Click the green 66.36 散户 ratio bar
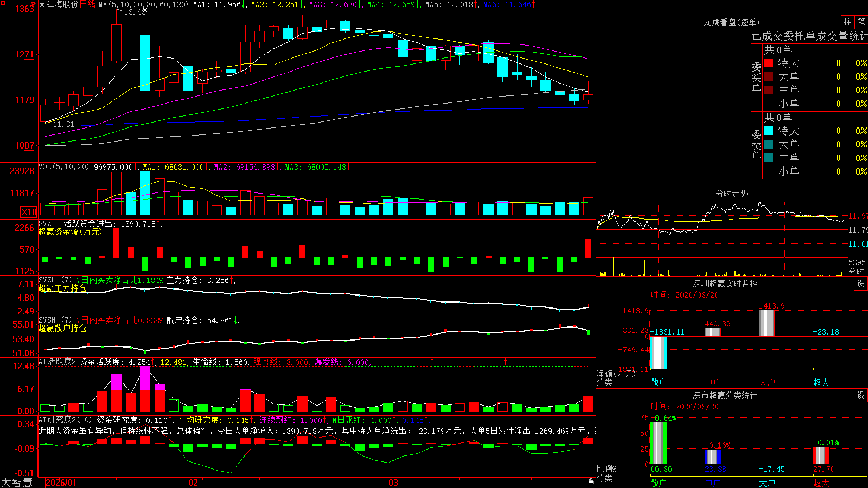This screenshot has height=488, width=868. click(659, 443)
